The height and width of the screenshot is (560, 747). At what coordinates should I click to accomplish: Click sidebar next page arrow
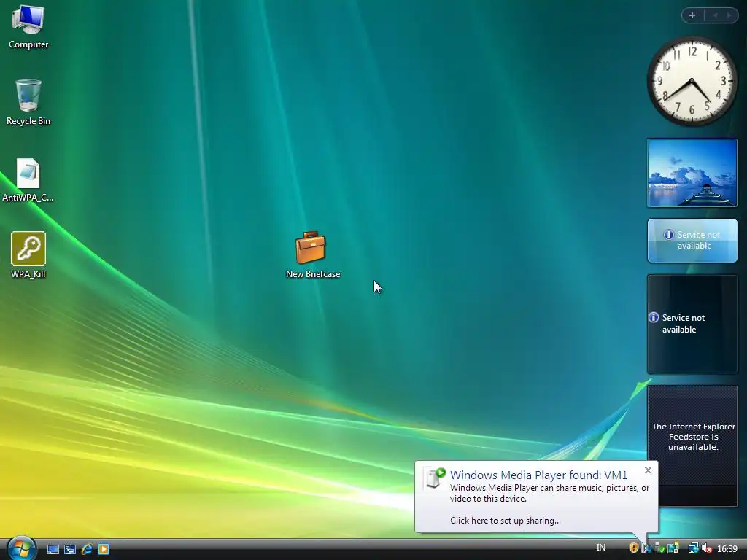[729, 15]
